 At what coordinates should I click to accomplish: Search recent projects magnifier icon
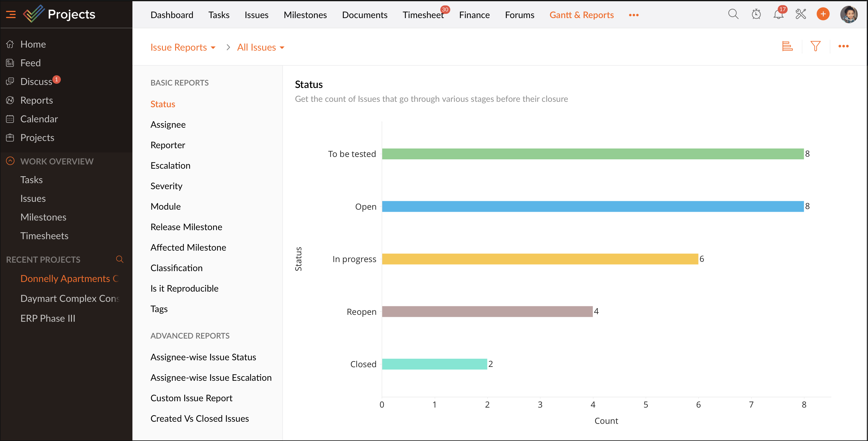click(x=119, y=259)
